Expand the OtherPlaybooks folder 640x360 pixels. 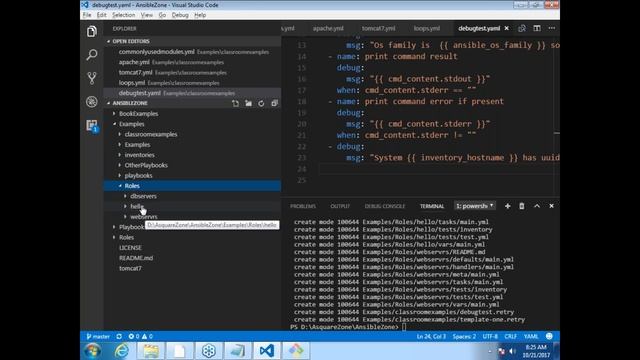(146, 165)
